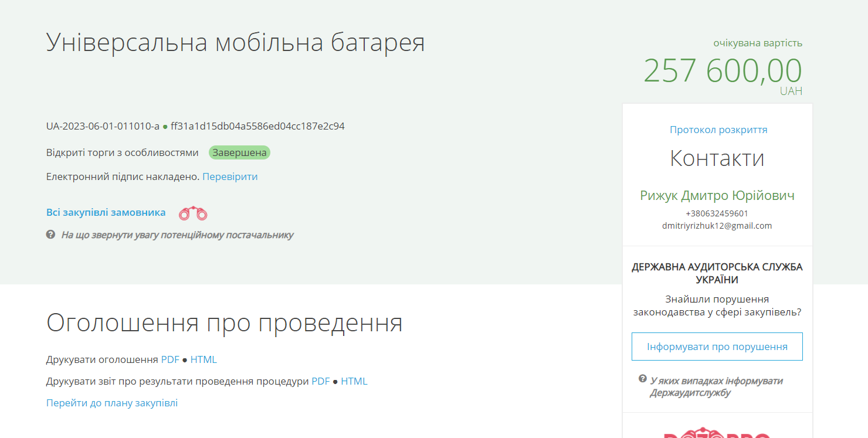Click email dmitriyrizhuk12@gmail.com
Screen dimensions: 868x438
(x=717, y=225)
